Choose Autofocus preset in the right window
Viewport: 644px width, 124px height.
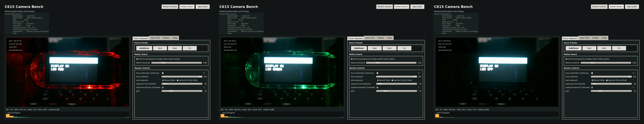[574, 48]
